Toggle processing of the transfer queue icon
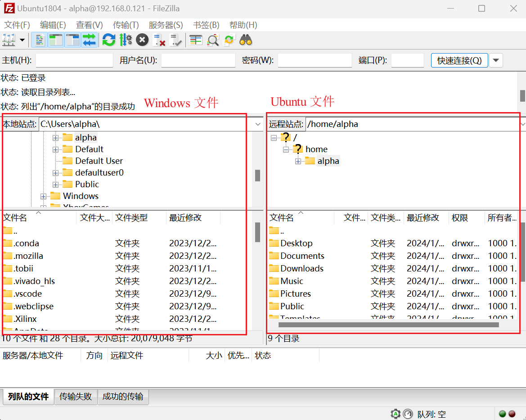Viewport: 526px width, 420px height. [126, 40]
